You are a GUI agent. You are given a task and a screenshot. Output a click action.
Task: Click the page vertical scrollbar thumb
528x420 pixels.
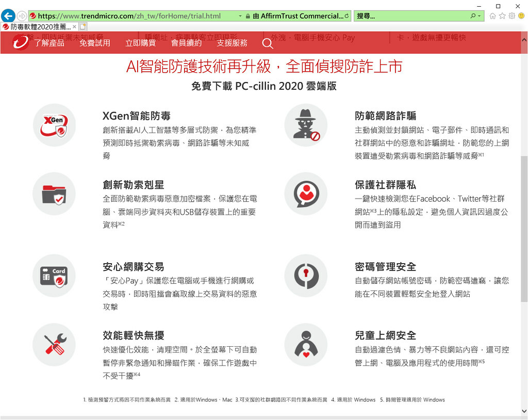tap(524, 229)
